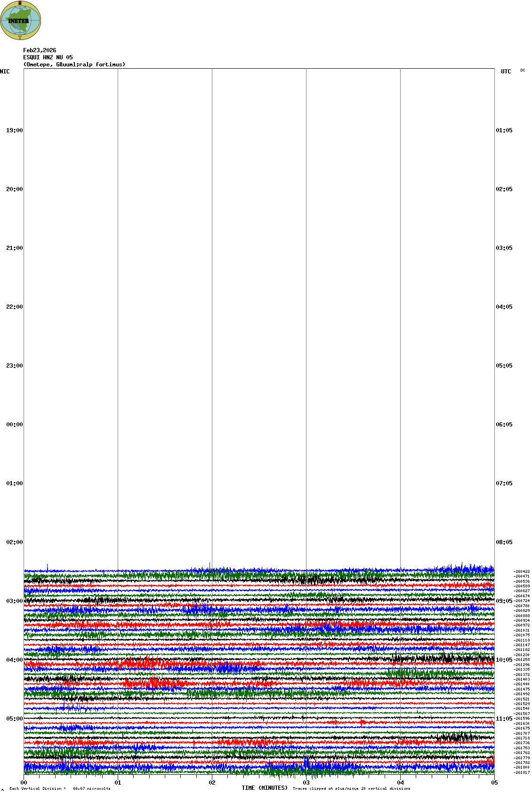Click the 04 minute tick label

(x=401, y=783)
